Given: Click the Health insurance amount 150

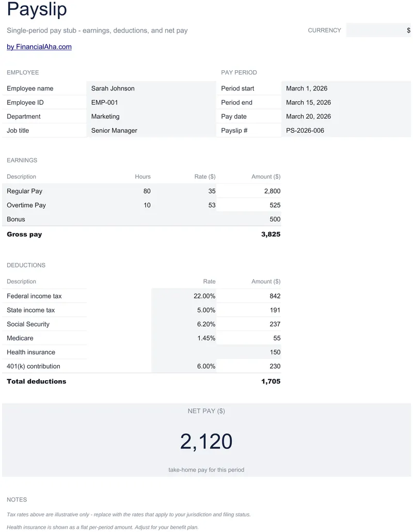Looking at the screenshot, I should pos(248,352).
